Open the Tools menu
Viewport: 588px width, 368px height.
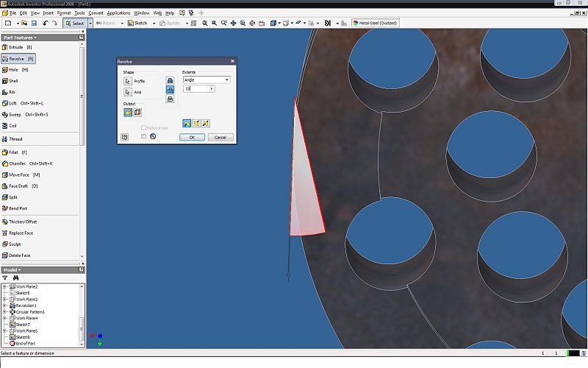tap(79, 13)
